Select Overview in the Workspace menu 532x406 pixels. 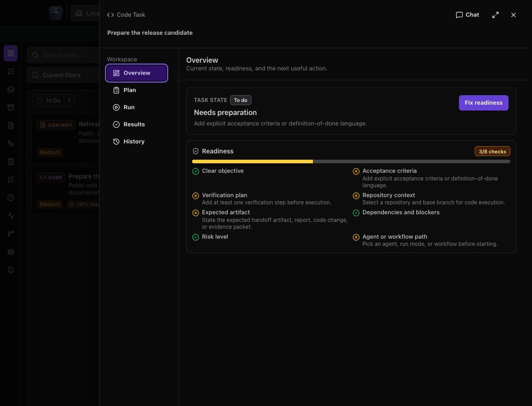[137, 73]
